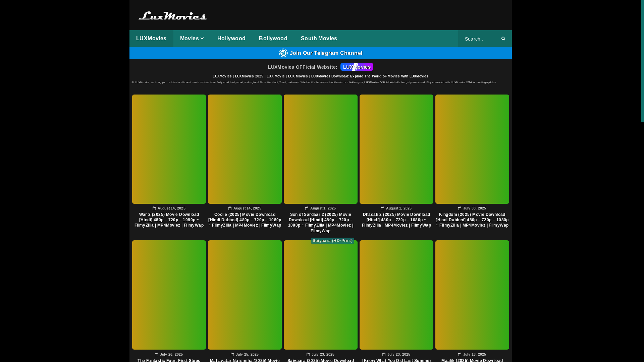
Task: Open Son of Sardaar 2 download title
Action: 321,223
